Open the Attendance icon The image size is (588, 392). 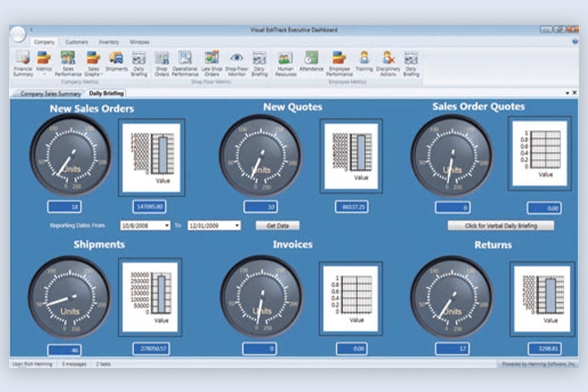coord(311,62)
